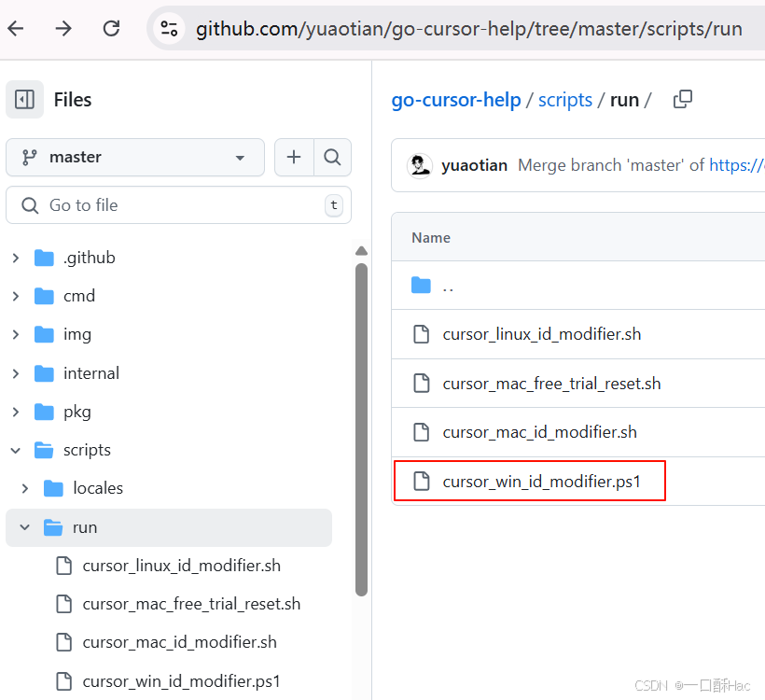
Task: Open the cmd folder in tree
Action: tap(79, 296)
